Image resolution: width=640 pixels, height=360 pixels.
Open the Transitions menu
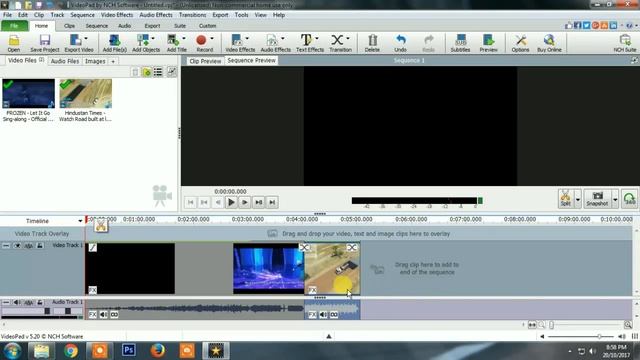(192, 15)
